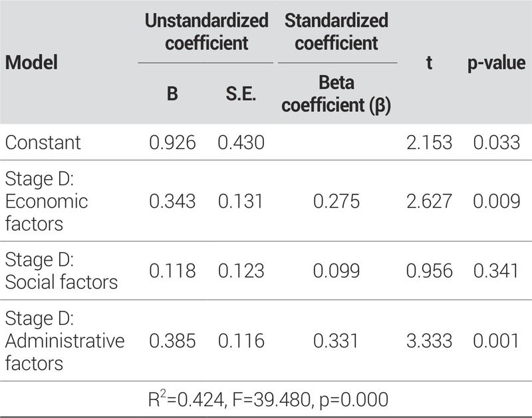Select Economic factors p-value 0.009
This screenshot has width=532, height=418.
[x=496, y=201]
